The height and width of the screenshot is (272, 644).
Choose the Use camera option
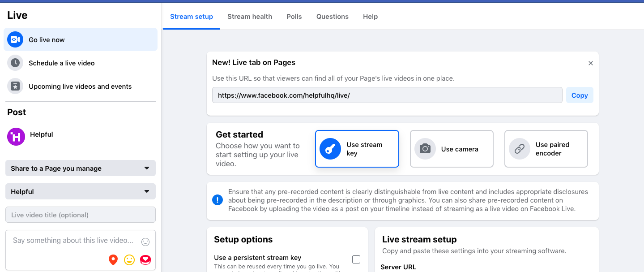[451, 149]
